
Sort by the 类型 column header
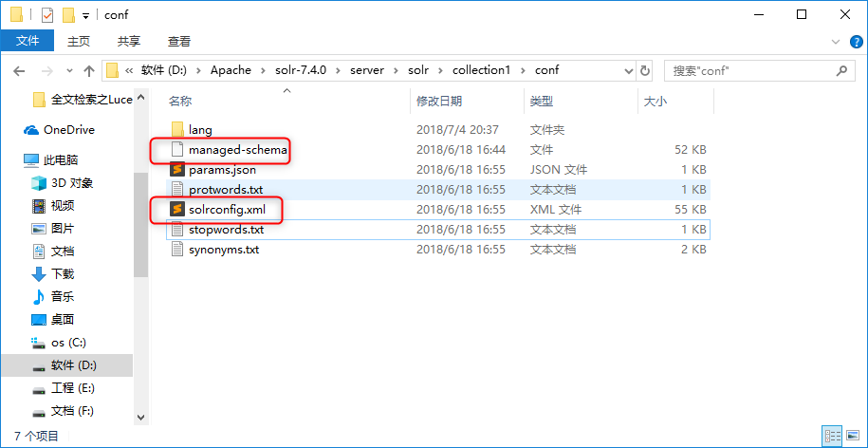pos(542,101)
